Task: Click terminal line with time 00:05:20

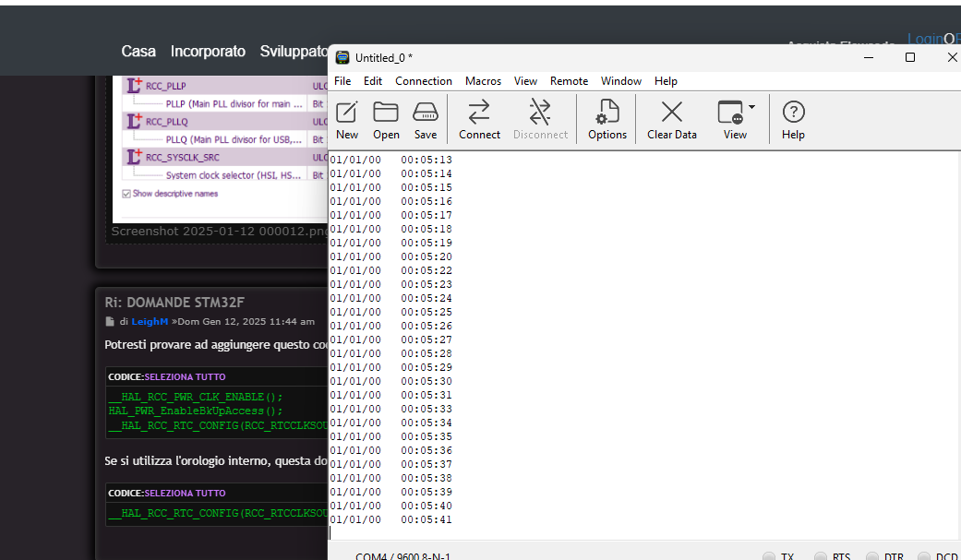Action: pos(391,256)
